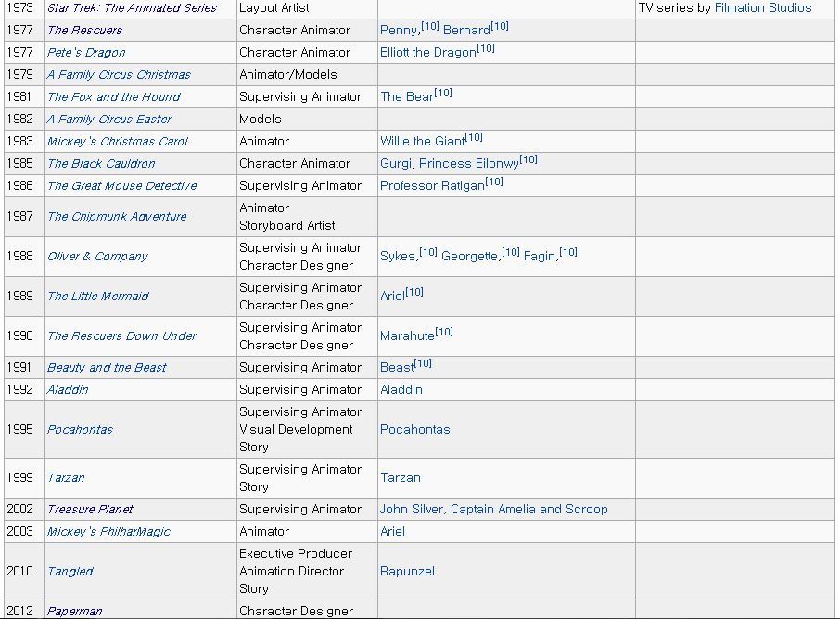Click the Filmation Studios link

[x=762, y=8]
